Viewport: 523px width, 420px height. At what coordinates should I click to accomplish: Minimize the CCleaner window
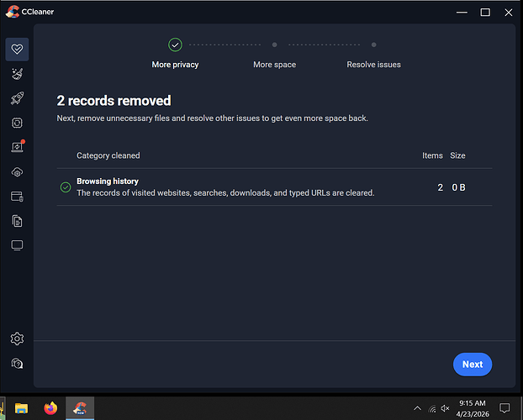pos(462,13)
